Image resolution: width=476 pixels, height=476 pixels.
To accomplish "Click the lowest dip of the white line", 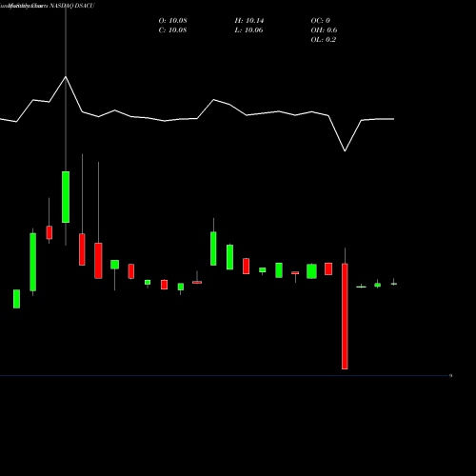I will (345, 151).
